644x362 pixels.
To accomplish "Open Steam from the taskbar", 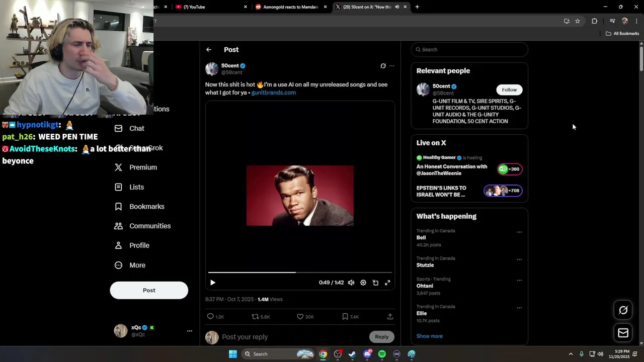I will tap(352, 354).
